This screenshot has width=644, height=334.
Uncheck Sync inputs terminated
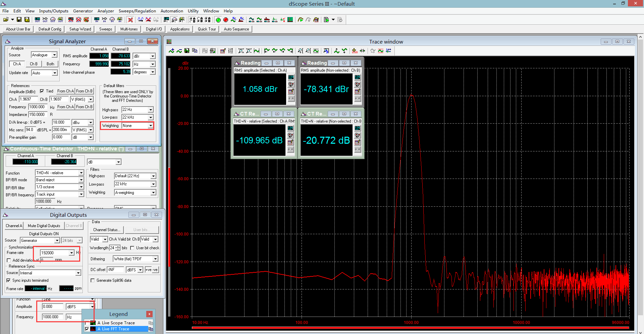pos(8,280)
